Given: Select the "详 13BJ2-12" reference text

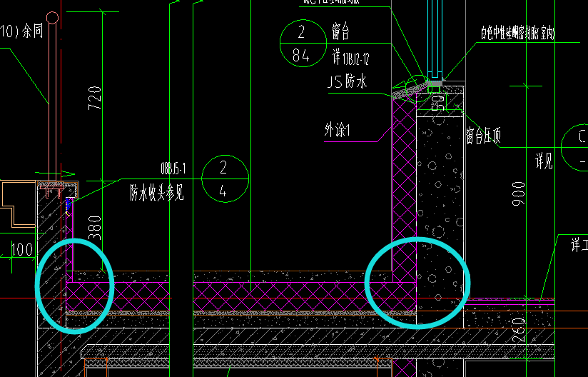Looking at the screenshot, I should pyautogui.click(x=350, y=58).
